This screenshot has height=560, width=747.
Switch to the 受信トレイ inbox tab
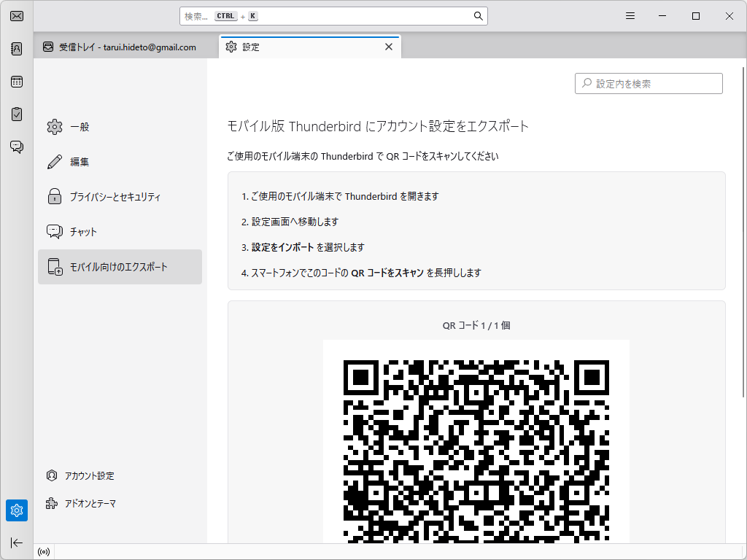[x=124, y=47]
